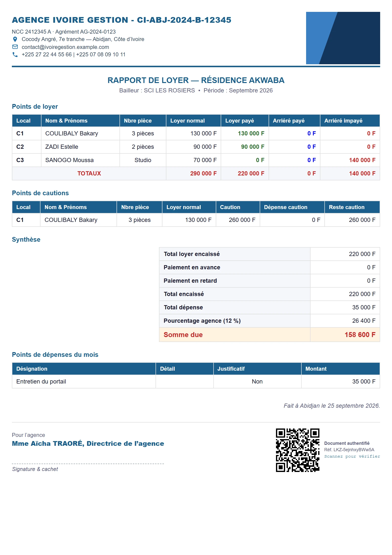Click the 'Paiement en retard' row label
The height and width of the screenshot is (555, 392).
(190, 281)
